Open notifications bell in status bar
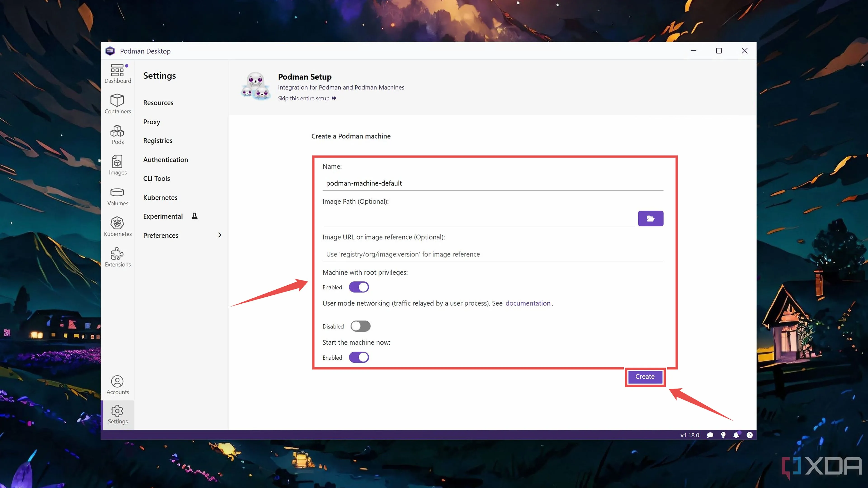 click(736, 435)
